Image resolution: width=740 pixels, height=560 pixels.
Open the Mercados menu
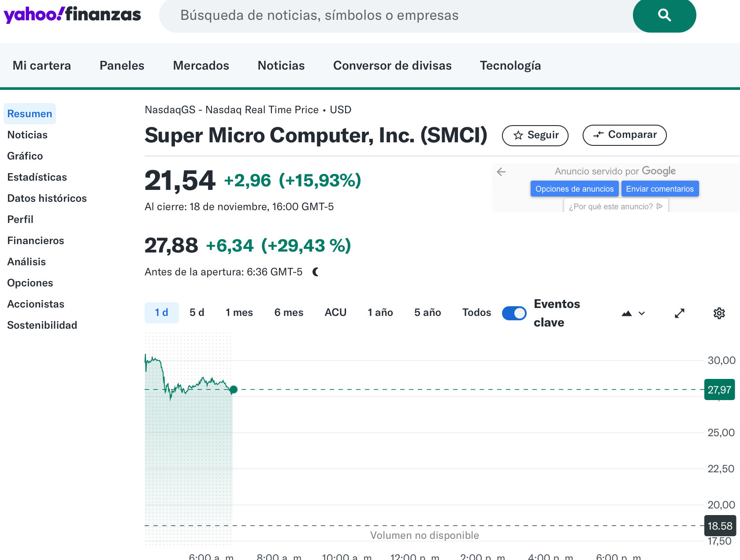point(201,65)
